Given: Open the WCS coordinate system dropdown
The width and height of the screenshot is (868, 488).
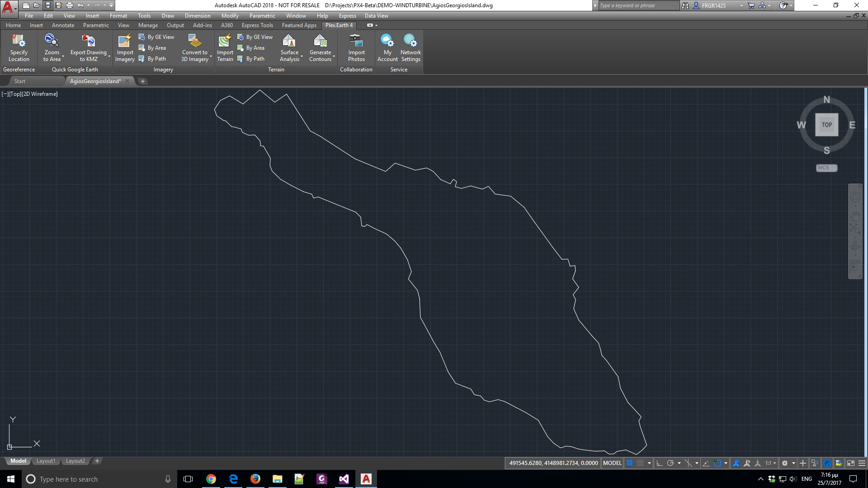Looking at the screenshot, I should [x=826, y=168].
